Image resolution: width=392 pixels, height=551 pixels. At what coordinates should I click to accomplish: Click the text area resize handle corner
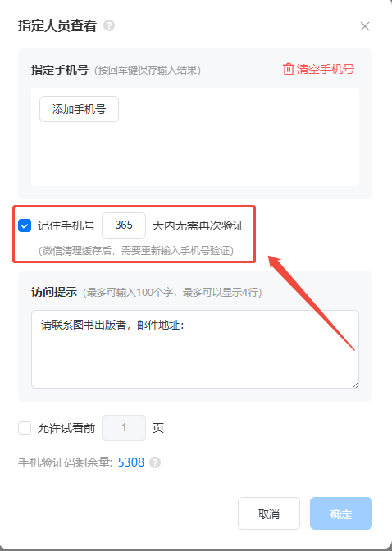(355, 385)
